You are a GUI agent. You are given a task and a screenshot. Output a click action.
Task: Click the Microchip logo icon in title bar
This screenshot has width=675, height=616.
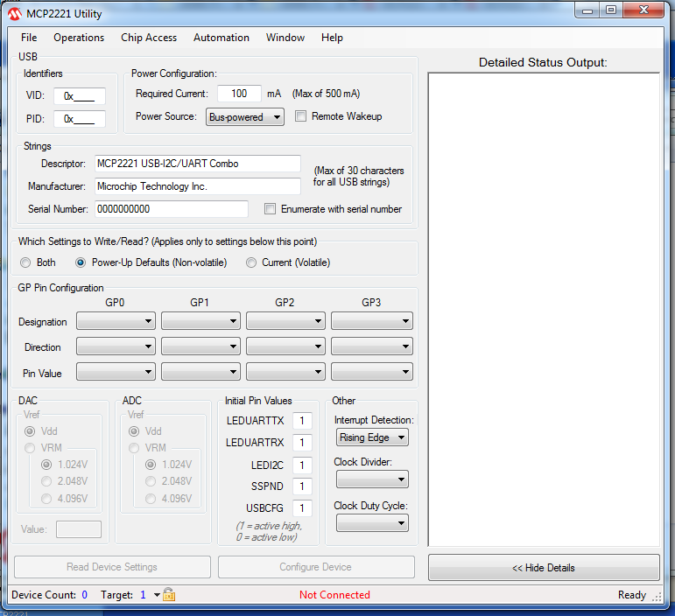[14, 14]
